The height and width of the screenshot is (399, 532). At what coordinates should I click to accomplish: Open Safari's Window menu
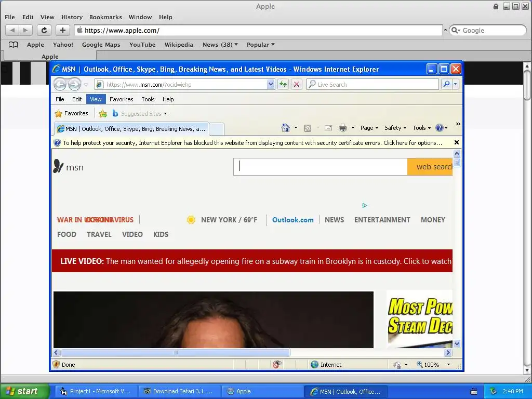140,17
